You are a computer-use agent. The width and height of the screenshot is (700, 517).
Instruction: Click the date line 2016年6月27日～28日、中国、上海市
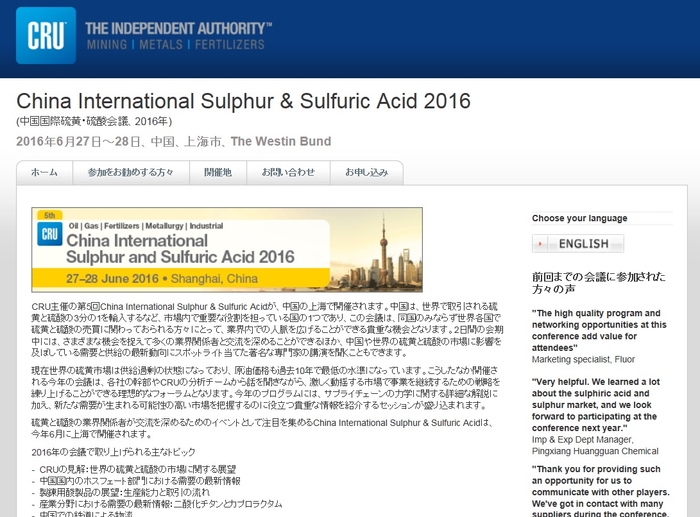[x=119, y=142]
